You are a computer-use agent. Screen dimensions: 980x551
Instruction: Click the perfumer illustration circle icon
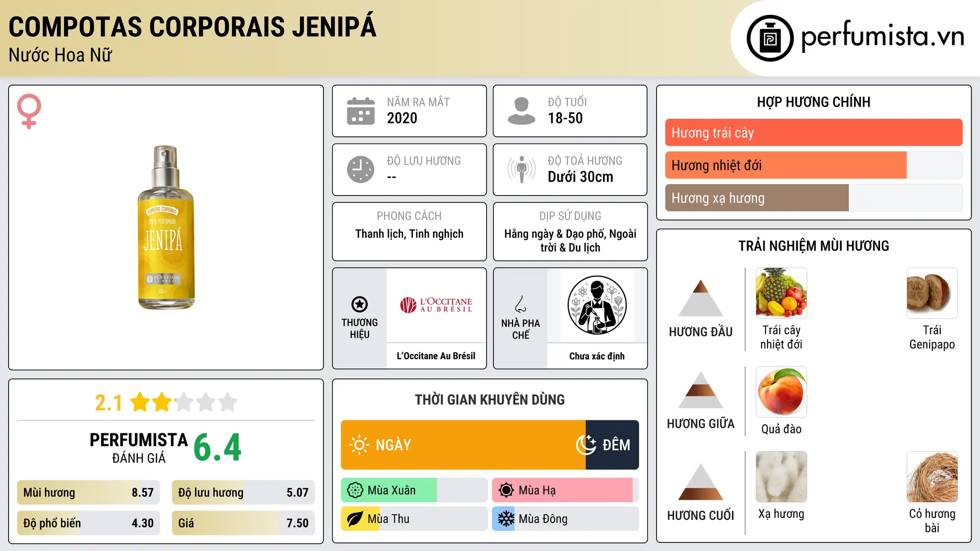coord(597,305)
